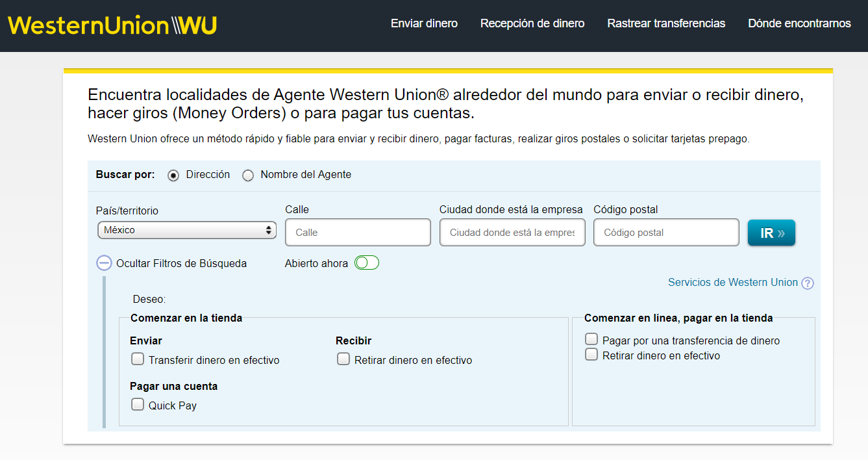Check Retirar dinero en efectivo under Comenzar en línea
The image size is (868, 462).
(591, 354)
